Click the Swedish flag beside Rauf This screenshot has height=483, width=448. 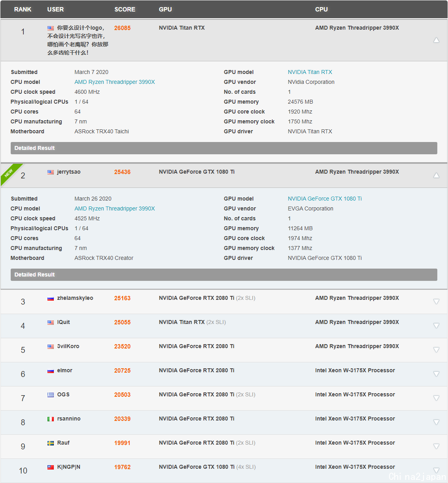51,443
